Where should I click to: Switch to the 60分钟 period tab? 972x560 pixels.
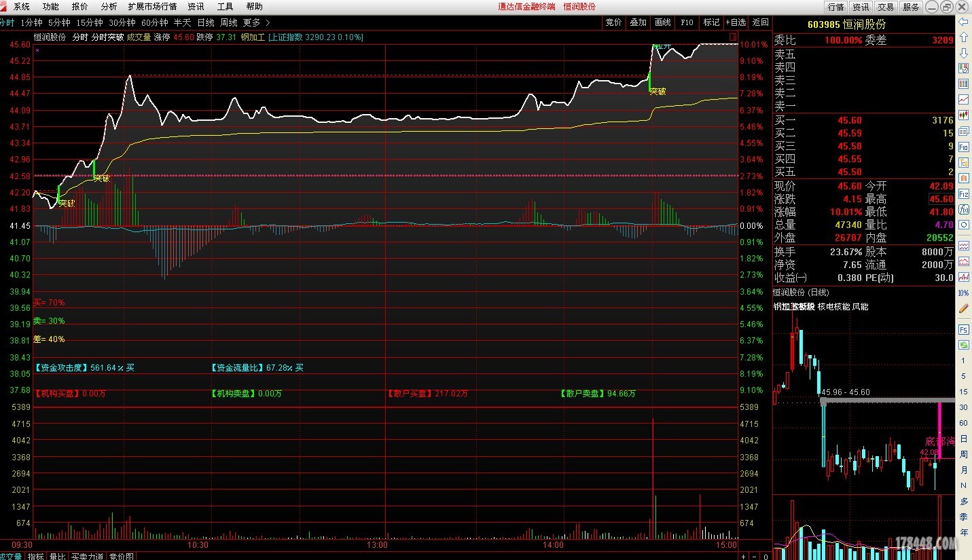[154, 22]
